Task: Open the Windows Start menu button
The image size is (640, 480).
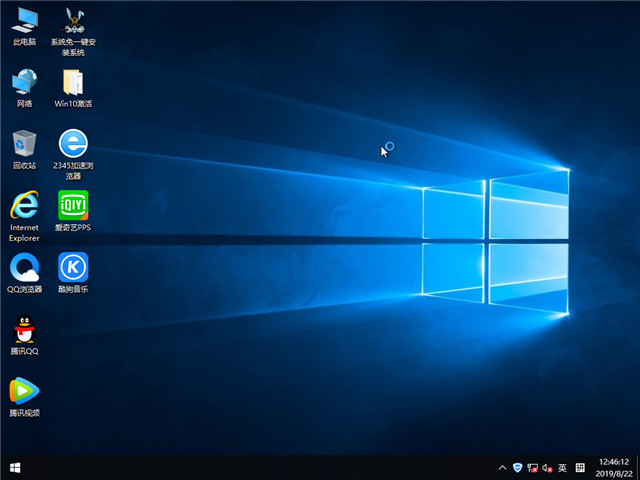Action: 15,467
